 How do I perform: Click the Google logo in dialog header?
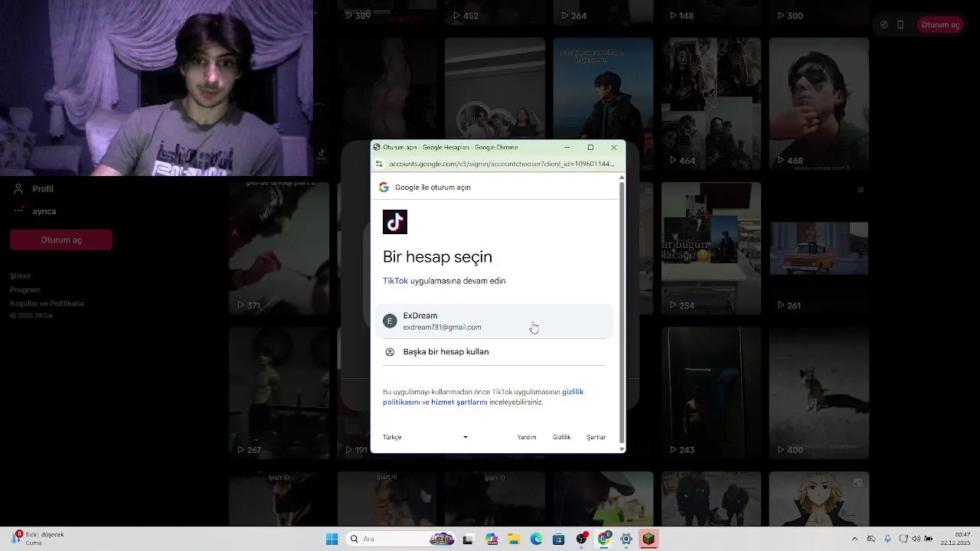384,187
